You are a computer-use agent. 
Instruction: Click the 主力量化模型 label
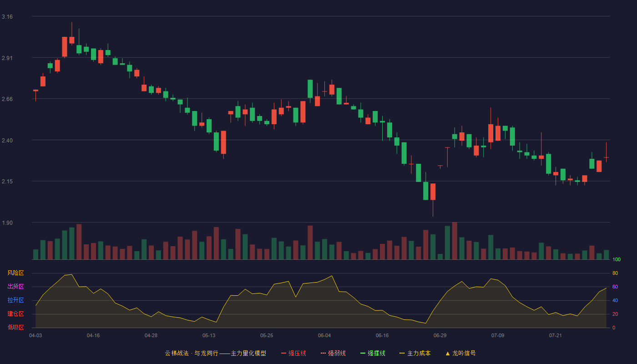click(x=248, y=353)
